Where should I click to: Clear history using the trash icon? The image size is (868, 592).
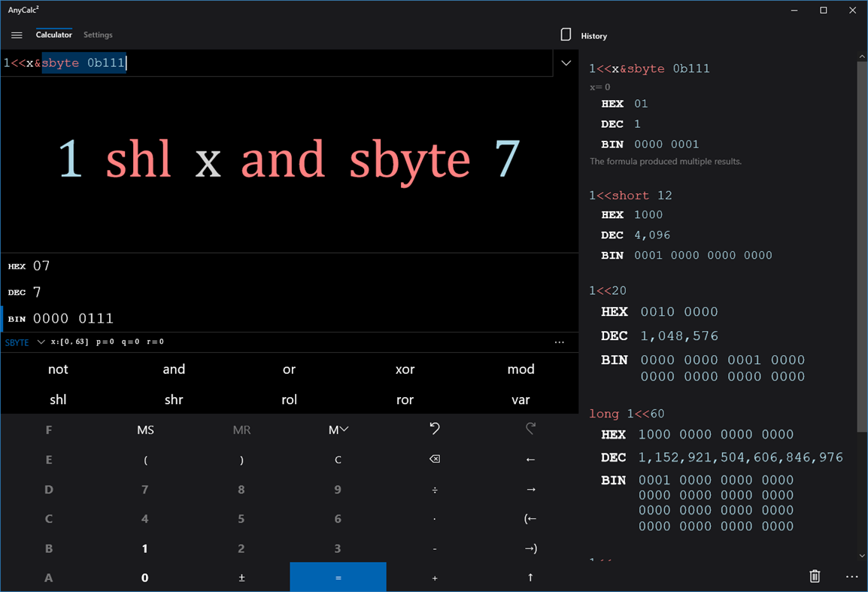point(815,576)
